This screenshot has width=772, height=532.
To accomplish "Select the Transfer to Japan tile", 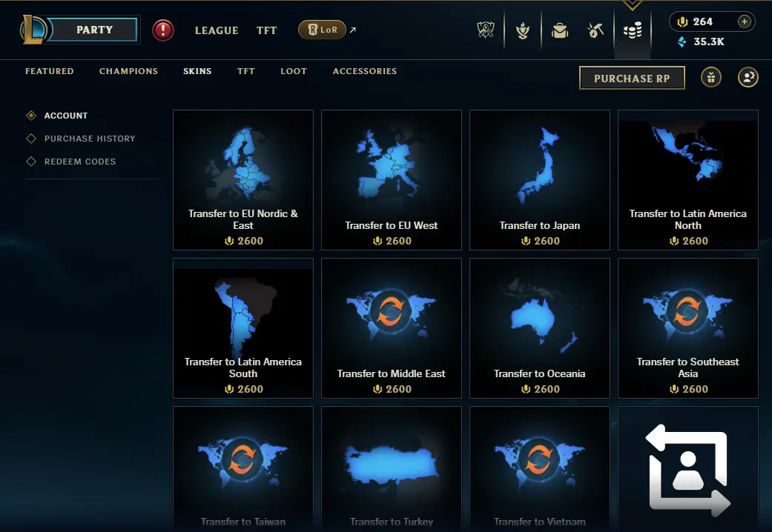I will click(x=540, y=180).
